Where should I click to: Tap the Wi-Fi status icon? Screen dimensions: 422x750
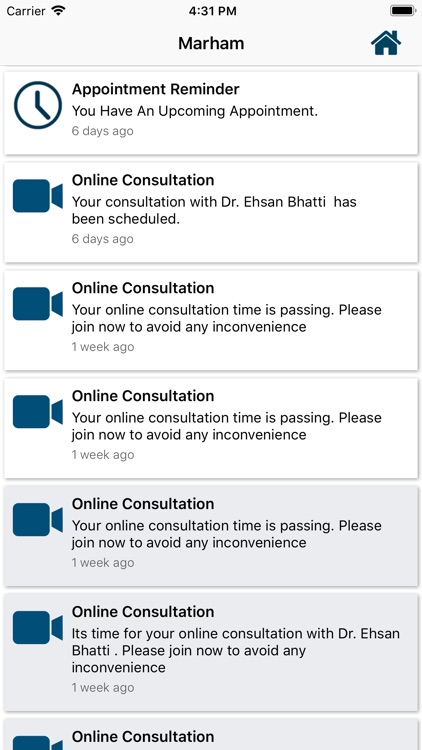pos(59,11)
